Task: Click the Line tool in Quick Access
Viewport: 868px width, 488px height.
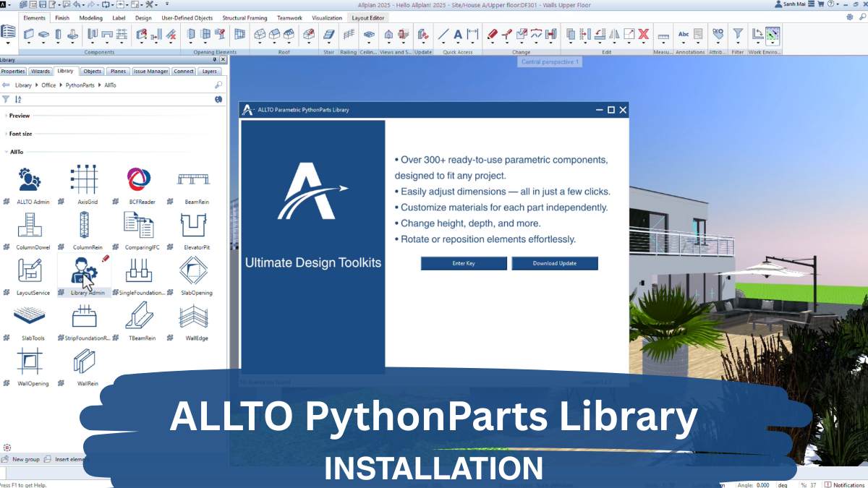Action: click(443, 33)
